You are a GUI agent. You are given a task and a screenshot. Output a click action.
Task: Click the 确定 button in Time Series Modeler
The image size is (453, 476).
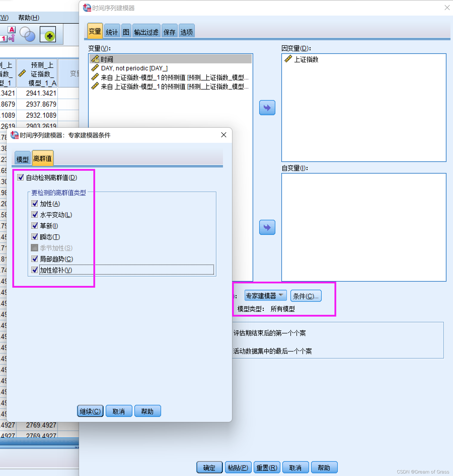click(209, 467)
